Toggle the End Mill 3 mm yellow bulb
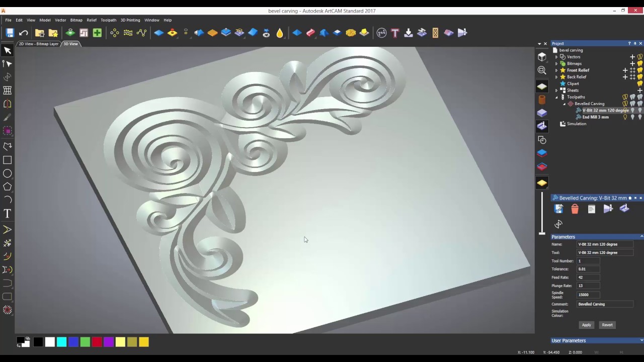The image size is (644, 362). click(625, 117)
